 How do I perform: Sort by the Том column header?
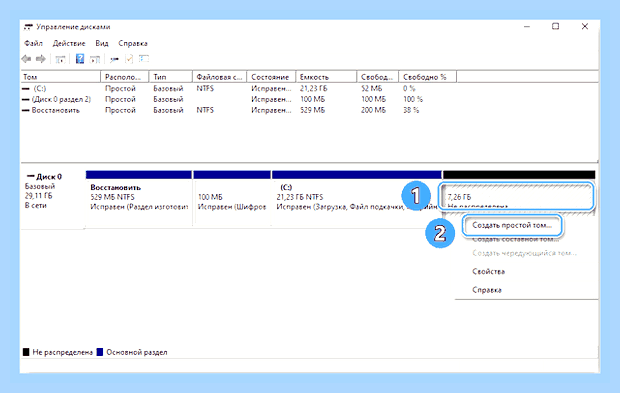(61, 77)
